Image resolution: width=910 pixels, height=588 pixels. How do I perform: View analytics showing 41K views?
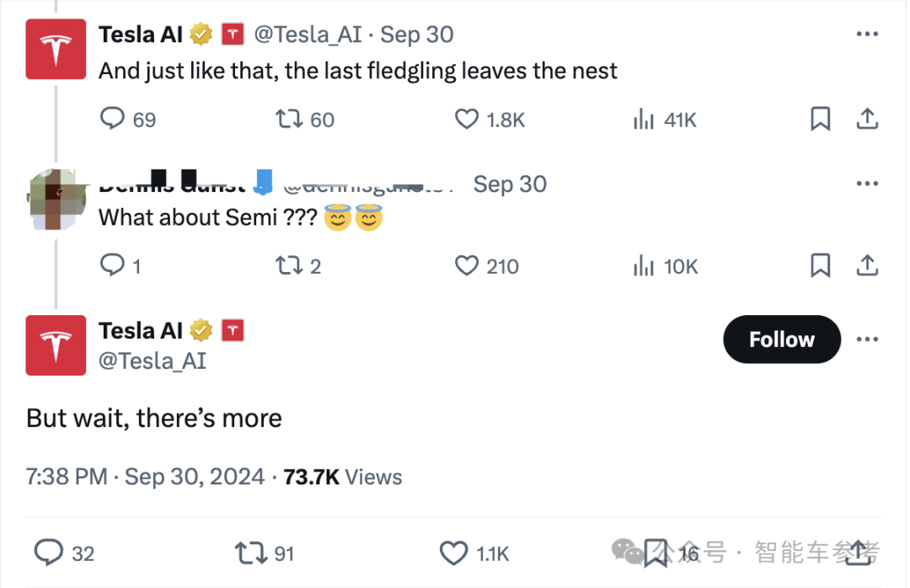point(644,120)
